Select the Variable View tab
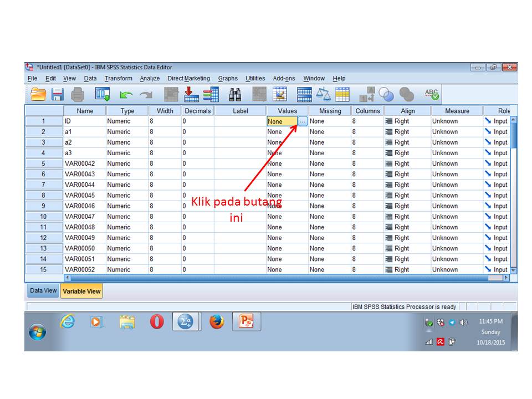 81,291
